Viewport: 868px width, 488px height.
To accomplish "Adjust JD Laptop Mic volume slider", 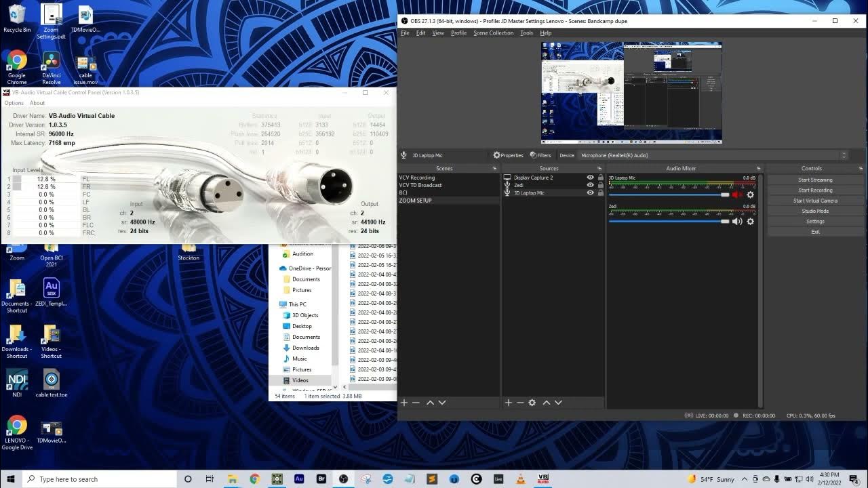I will (x=669, y=195).
